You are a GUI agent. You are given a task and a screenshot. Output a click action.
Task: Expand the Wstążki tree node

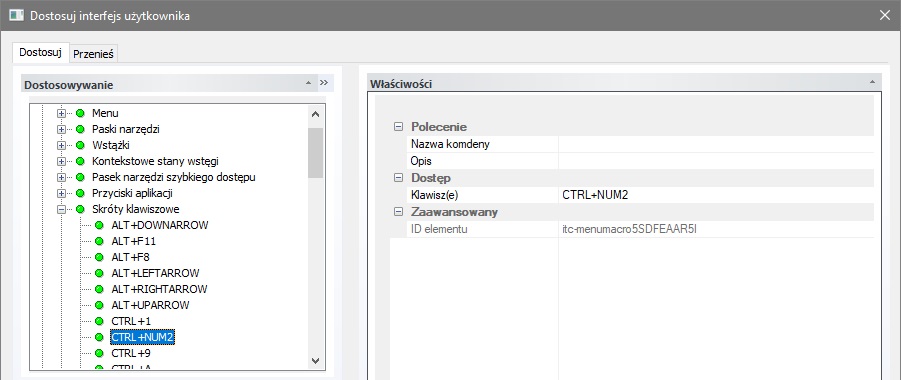(x=61, y=145)
